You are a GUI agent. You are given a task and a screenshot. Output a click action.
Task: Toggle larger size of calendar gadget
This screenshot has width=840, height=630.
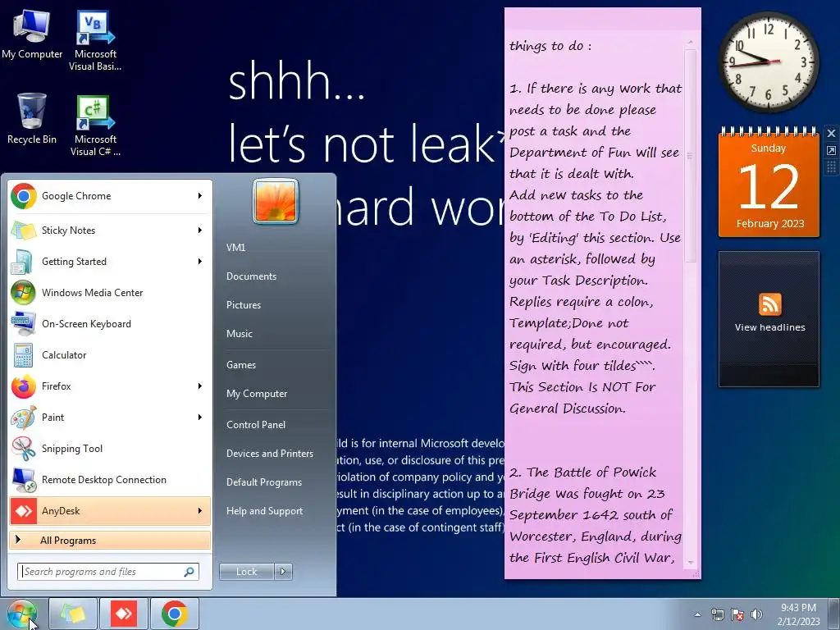tap(831, 151)
